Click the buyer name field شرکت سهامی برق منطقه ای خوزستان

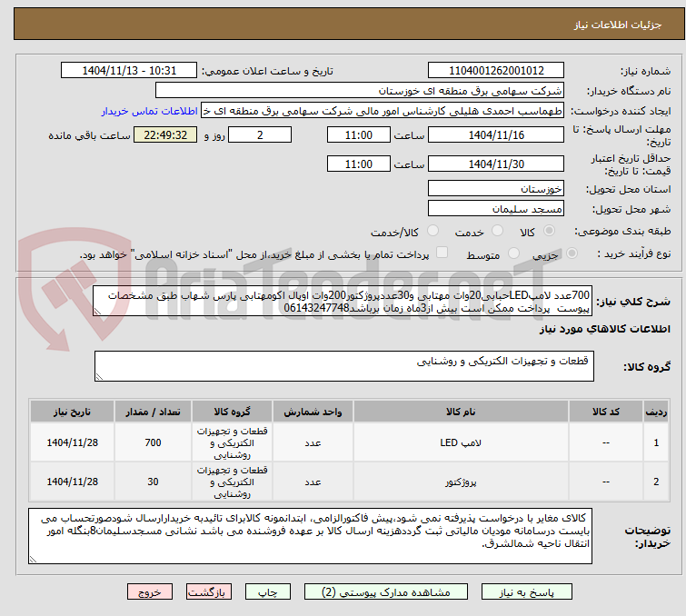(x=360, y=91)
